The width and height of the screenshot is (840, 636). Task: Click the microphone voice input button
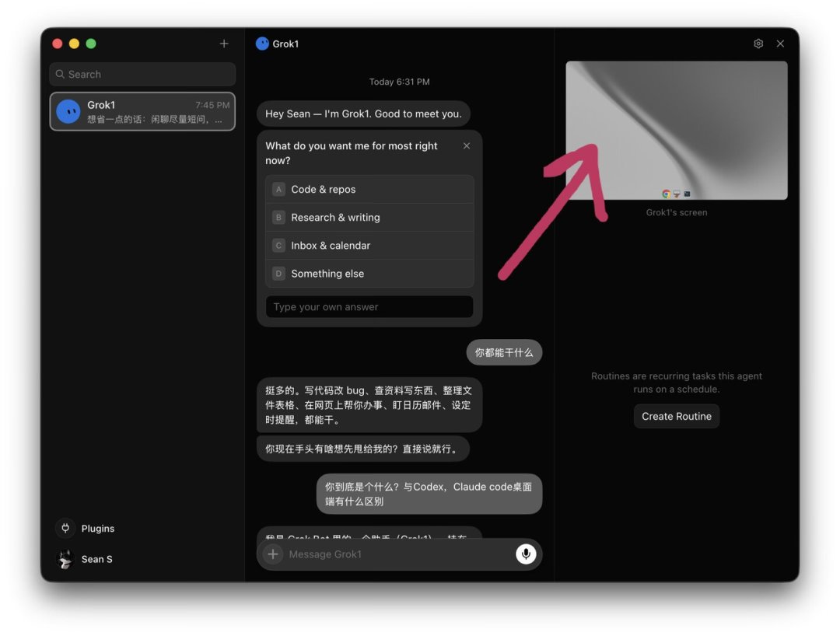[526, 554]
